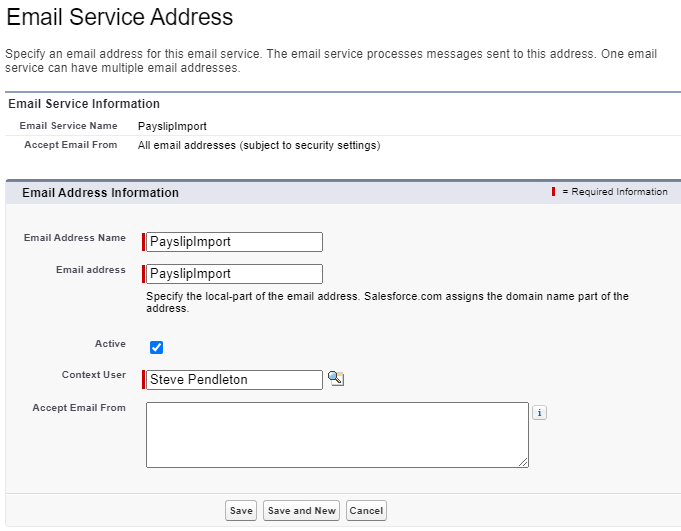Click the Email Address Information section header
The height and width of the screenshot is (531, 681).
(100, 193)
